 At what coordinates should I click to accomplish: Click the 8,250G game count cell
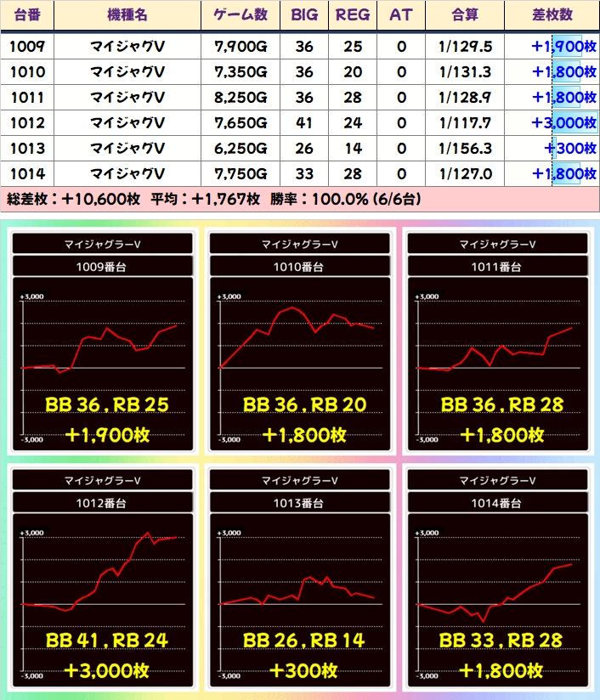241,98
